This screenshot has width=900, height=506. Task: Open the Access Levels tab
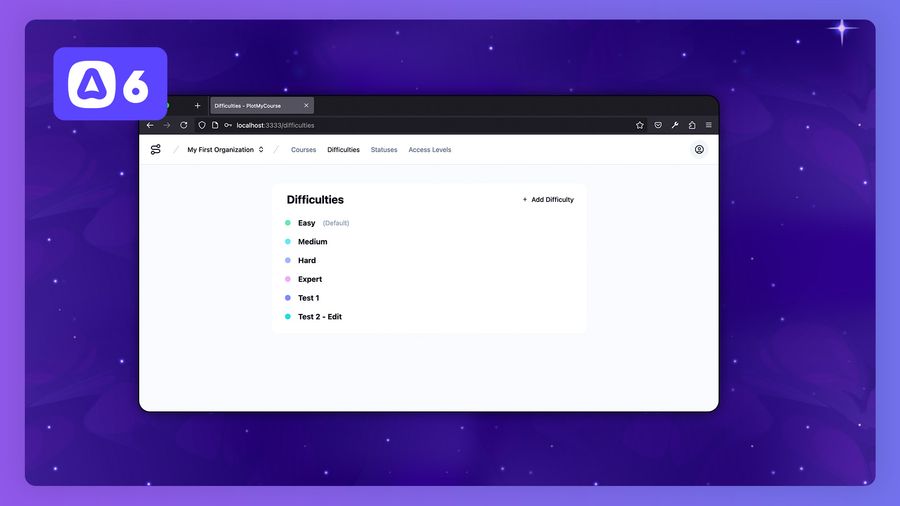429,150
